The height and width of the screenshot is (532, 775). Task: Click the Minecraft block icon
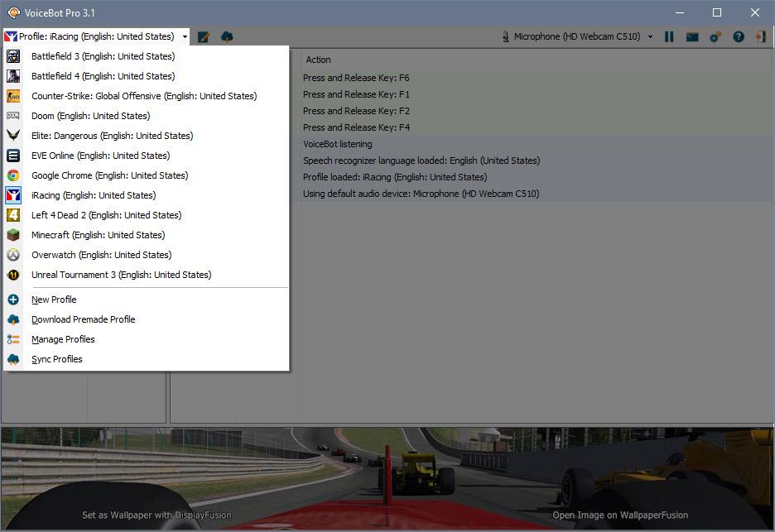tap(13, 235)
